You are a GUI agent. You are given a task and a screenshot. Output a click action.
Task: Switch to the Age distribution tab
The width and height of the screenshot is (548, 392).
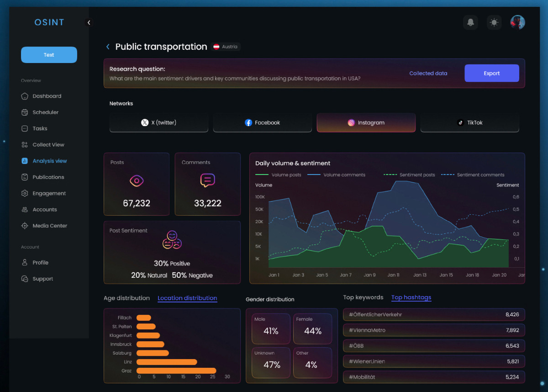126,298
